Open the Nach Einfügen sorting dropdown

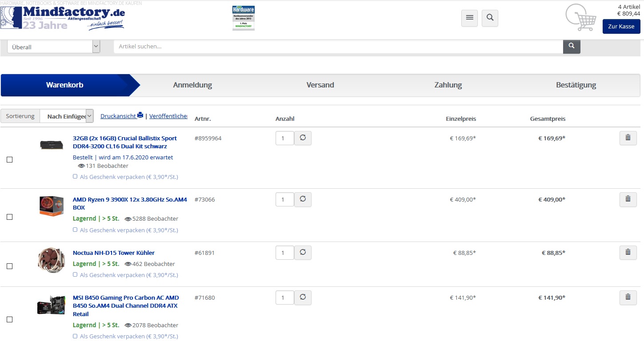(x=67, y=116)
